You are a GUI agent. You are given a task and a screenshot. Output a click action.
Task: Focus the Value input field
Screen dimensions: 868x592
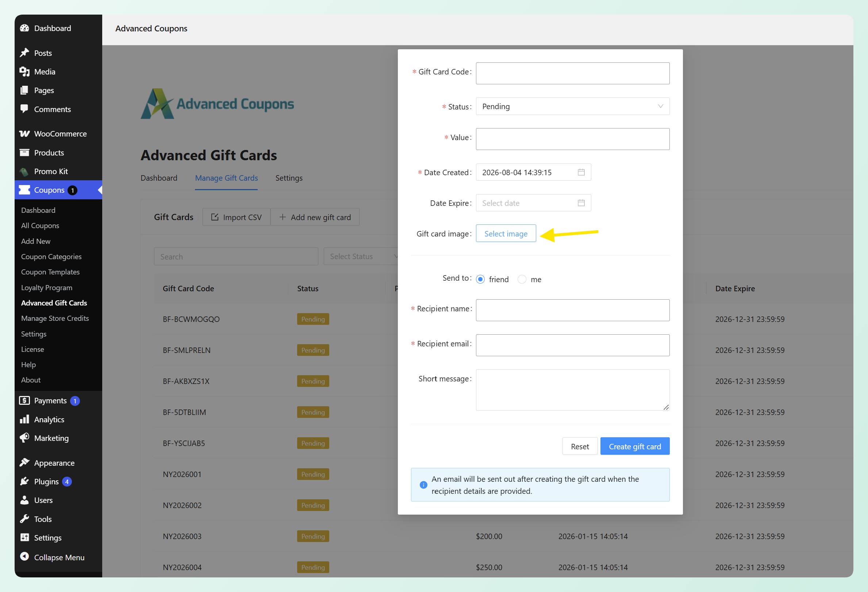[x=572, y=139]
